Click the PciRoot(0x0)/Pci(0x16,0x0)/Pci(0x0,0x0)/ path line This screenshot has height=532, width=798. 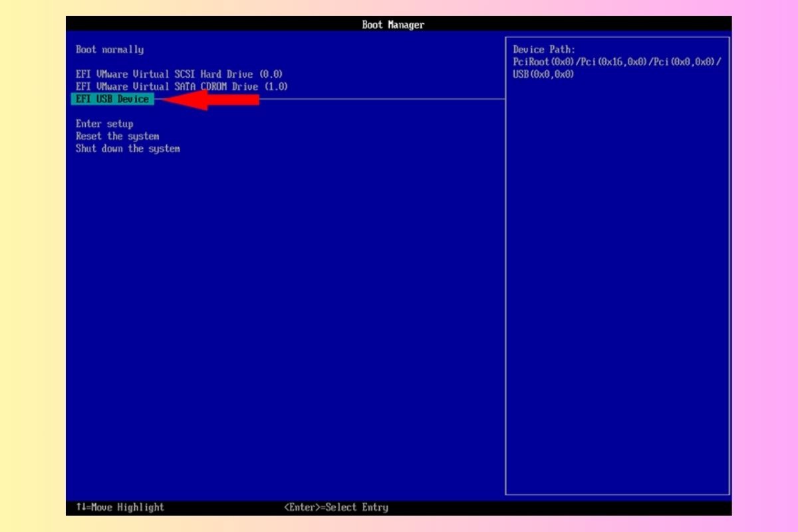617,62
